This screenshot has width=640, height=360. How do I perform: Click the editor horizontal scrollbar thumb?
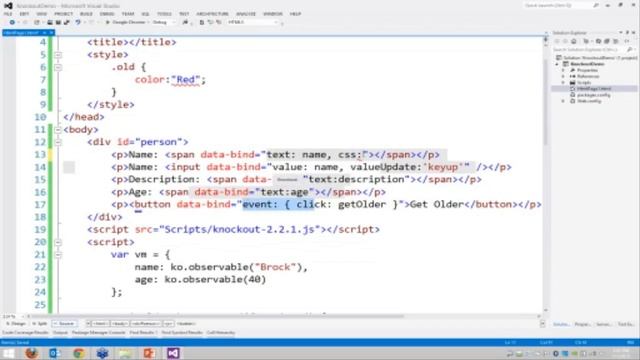(218, 316)
